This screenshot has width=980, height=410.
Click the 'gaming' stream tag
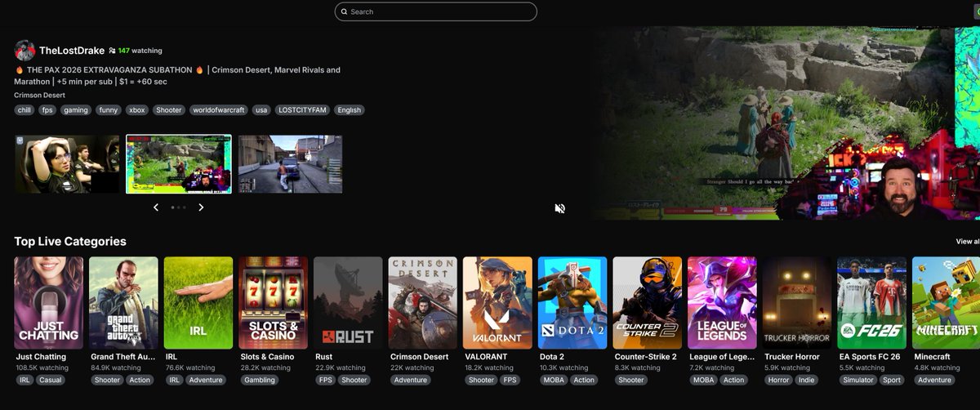76,110
